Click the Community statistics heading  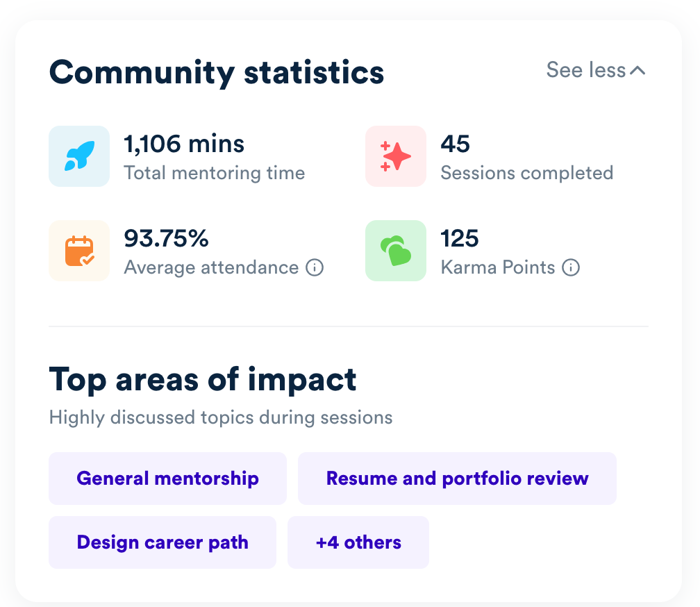point(217,72)
